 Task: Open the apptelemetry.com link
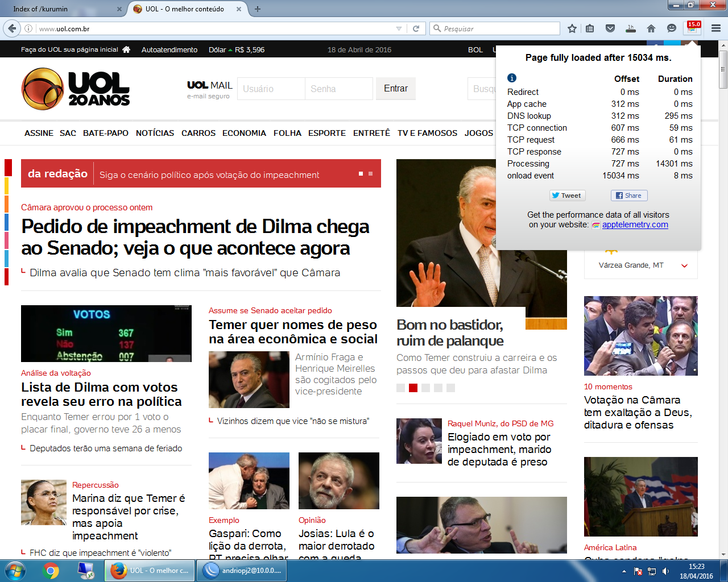click(x=635, y=225)
